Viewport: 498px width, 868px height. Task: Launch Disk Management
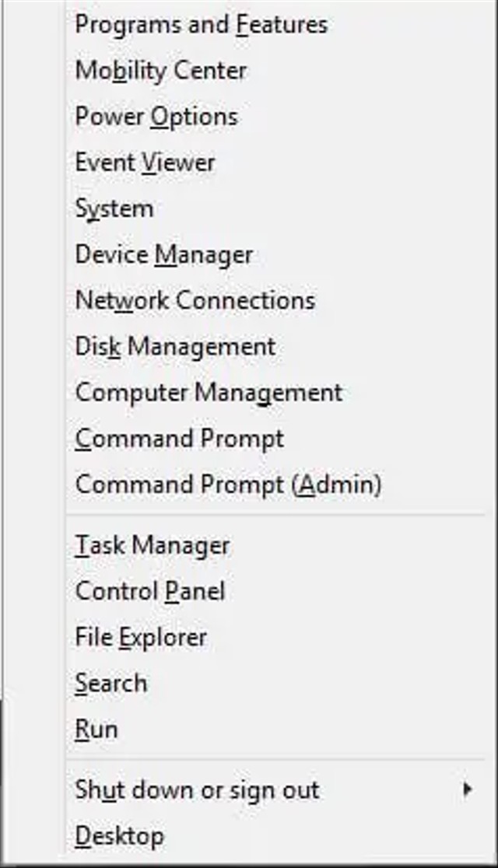174,345
